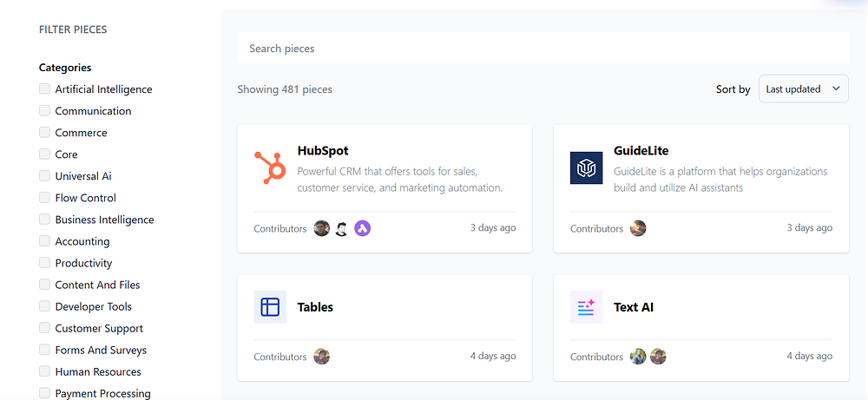This screenshot has width=868, height=400.
Task: Open the GuideLite piece title
Action: (x=641, y=151)
